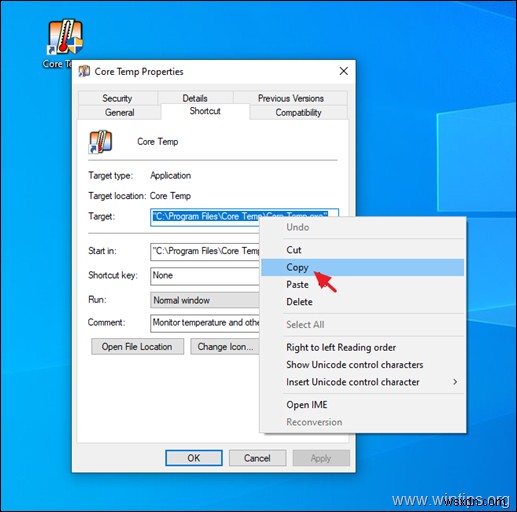Image resolution: width=517 pixels, height=512 pixels.
Task: Choose Select All in the context menu
Action: tap(362, 325)
